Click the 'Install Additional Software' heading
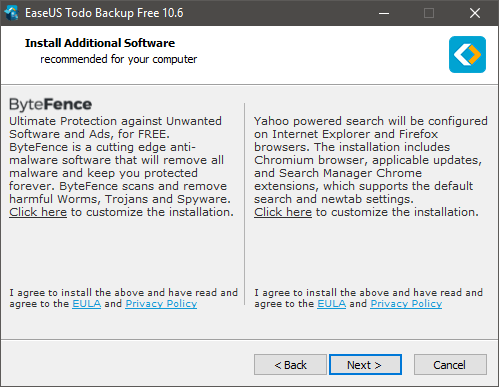Image resolution: width=499 pixels, height=387 pixels. [100, 43]
